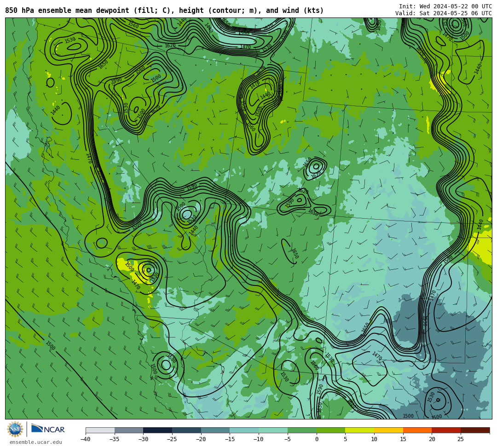Click the -30 to -25 dark navy swatch
The image size is (497, 448).
point(158,430)
